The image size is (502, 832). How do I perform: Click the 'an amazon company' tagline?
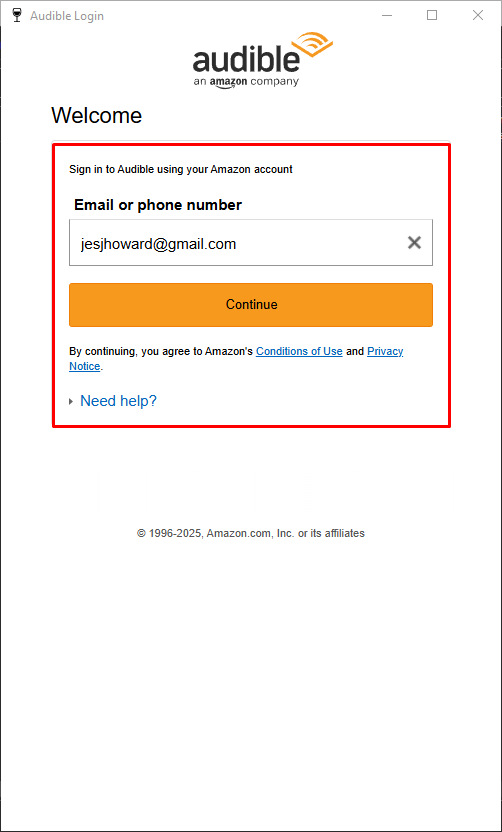[246, 82]
